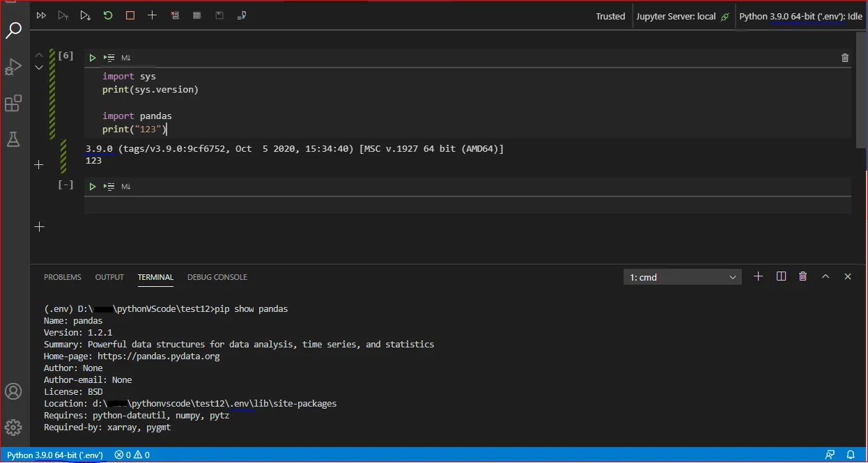
Task: Close the terminal panel
Action: (x=848, y=276)
